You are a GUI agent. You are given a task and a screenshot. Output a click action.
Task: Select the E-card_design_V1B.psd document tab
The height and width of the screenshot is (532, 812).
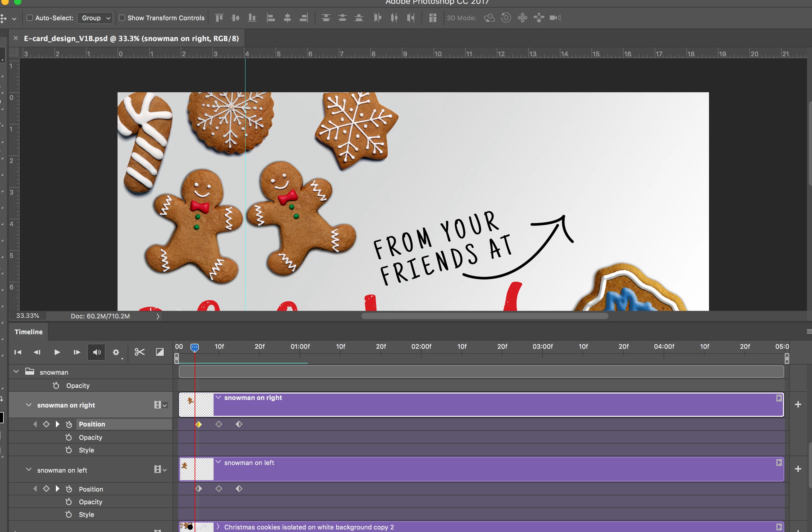(131, 38)
